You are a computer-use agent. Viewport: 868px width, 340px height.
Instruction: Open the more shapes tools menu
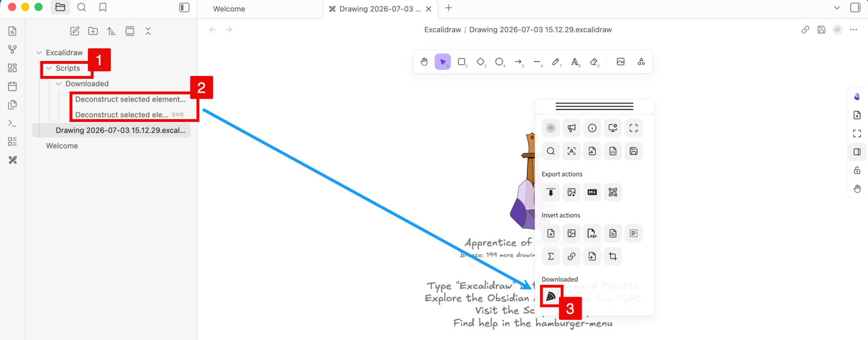641,62
